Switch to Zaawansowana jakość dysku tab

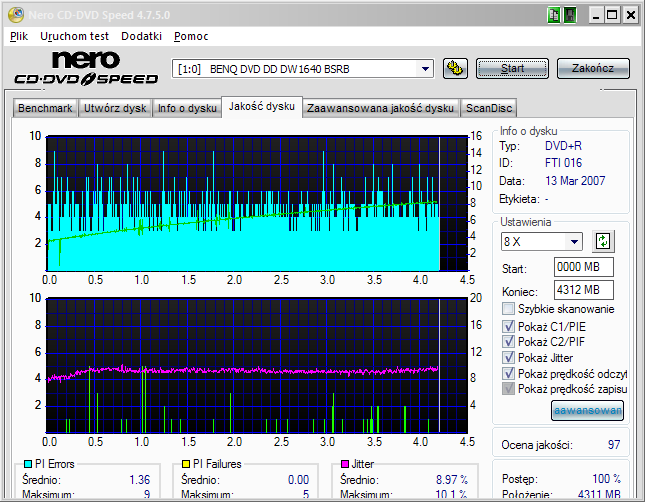point(381,108)
